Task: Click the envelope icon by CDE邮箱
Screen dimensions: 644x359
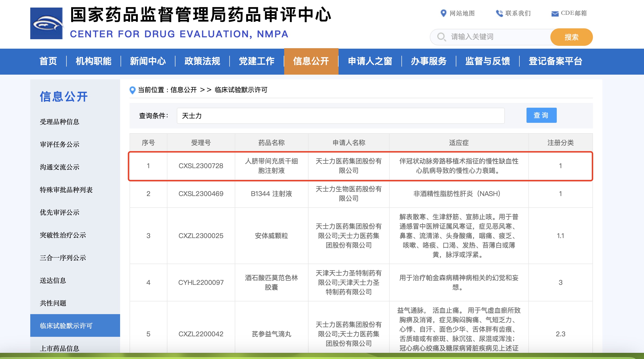Action: click(555, 14)
